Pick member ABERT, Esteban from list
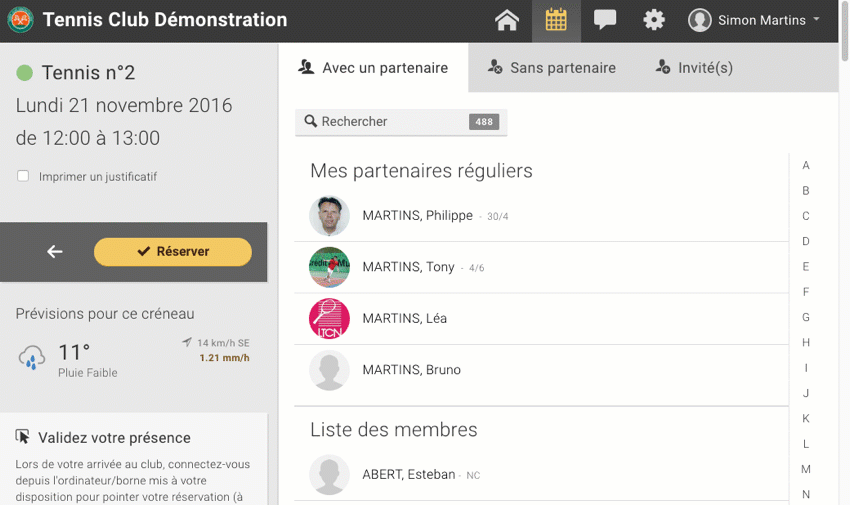 [408, 475]
